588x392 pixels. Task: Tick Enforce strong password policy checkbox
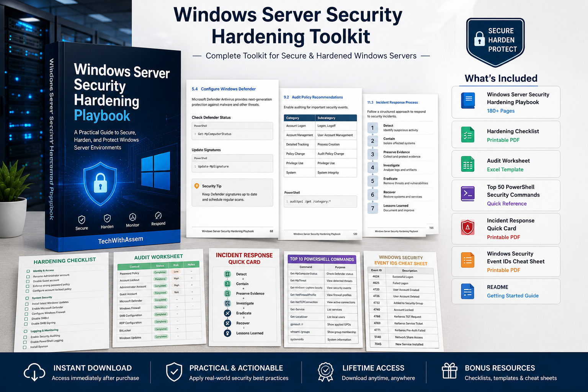(x=28, y=286)
